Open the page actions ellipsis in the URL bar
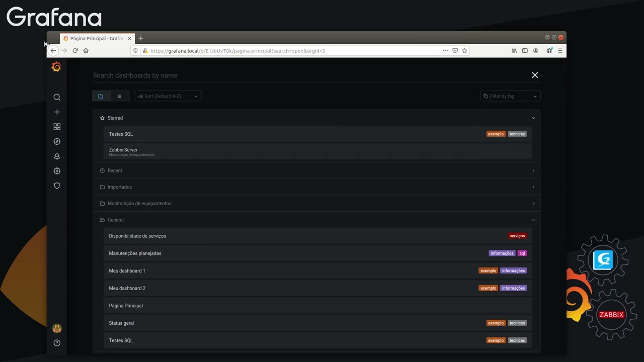This screenshot has width=644, height=362. 445,51
